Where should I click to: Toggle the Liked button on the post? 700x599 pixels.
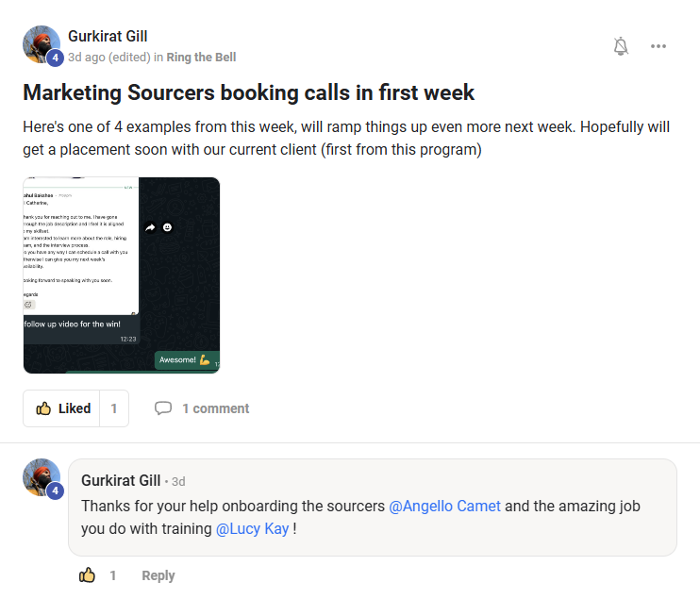coord(62,408)
